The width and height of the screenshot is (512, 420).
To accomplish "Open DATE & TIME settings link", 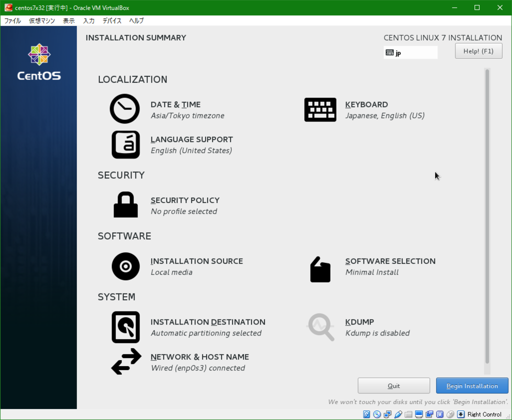I will point(175,104).
